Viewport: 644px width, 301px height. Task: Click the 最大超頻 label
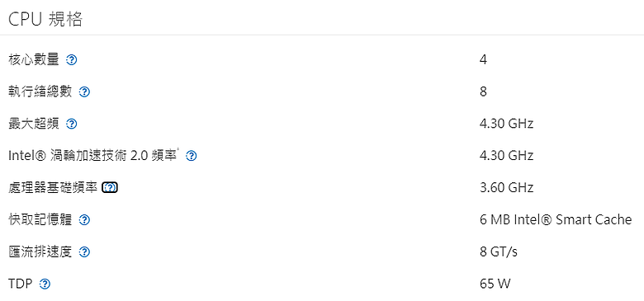point(34,124)
